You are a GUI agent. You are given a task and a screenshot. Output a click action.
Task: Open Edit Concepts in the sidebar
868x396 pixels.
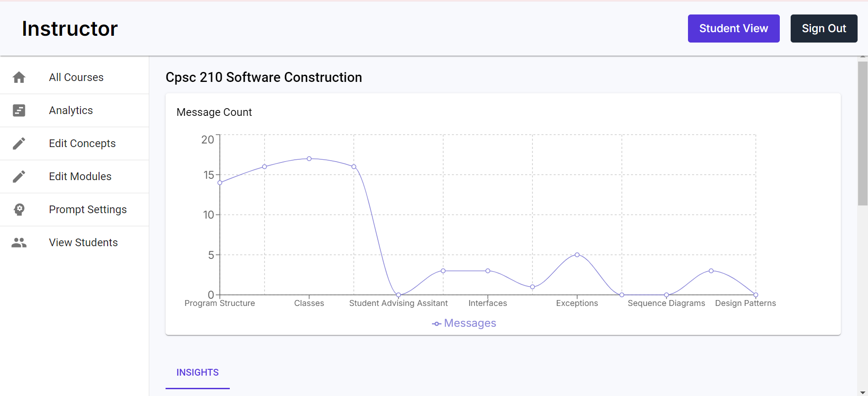point(75,143)
